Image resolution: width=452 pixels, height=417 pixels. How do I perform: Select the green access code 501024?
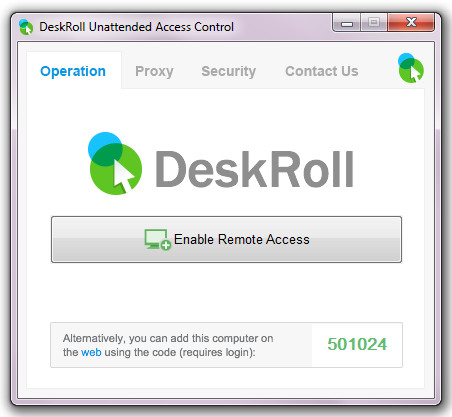357,344
